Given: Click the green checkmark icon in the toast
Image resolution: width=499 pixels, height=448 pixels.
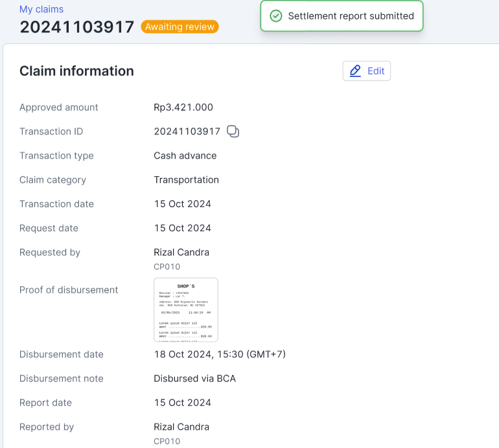Looking at the screenshot, I should point(276,16).
